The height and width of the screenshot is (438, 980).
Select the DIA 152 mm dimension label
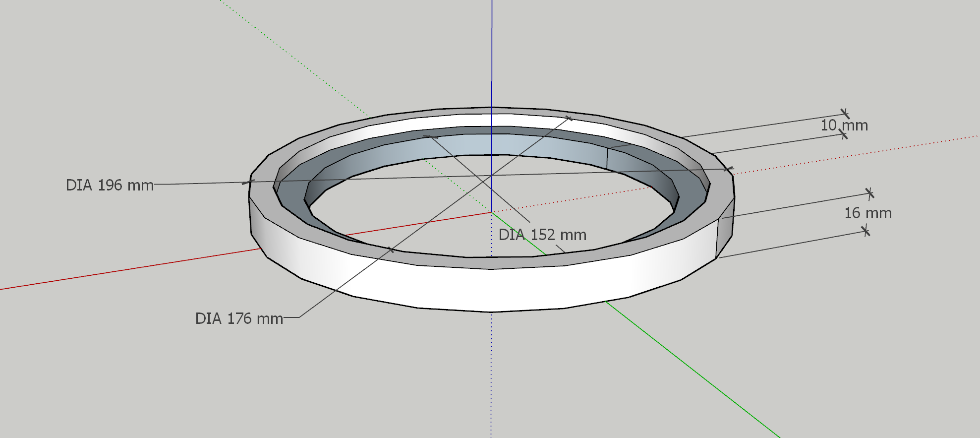pyautogui.click(x=542, y=235)
